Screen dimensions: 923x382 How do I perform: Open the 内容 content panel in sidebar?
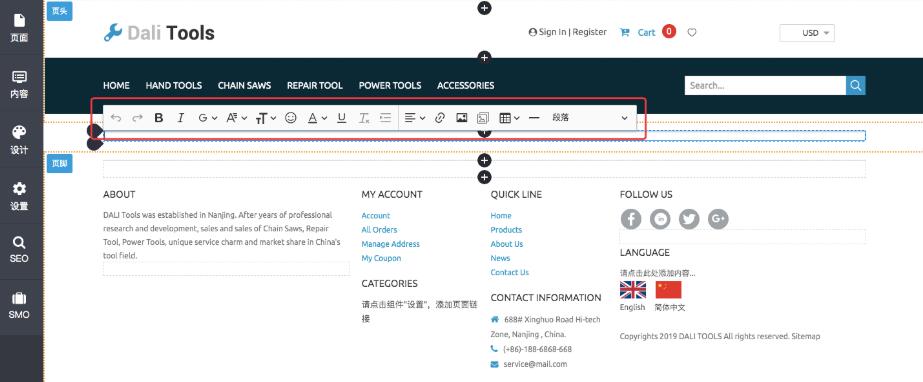19,85
